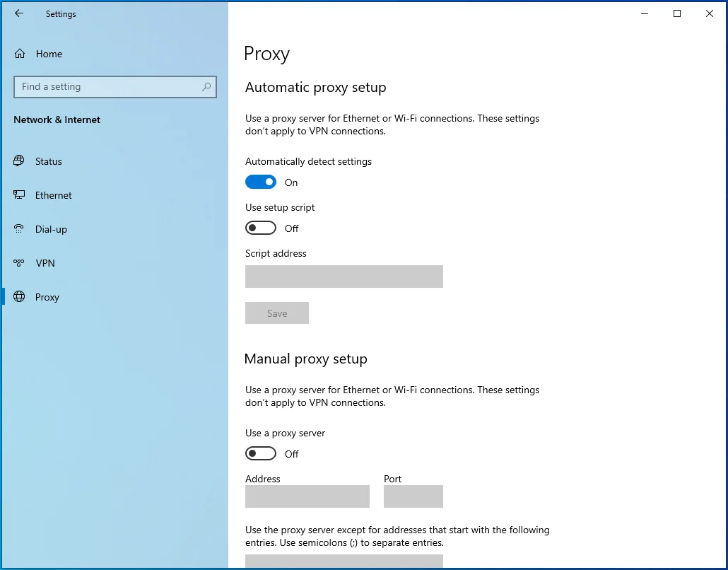The height and width of the screenshot is (570, 728).
Task: Click the Manual proxy setup heading
Action: click(x=306, y=359)
